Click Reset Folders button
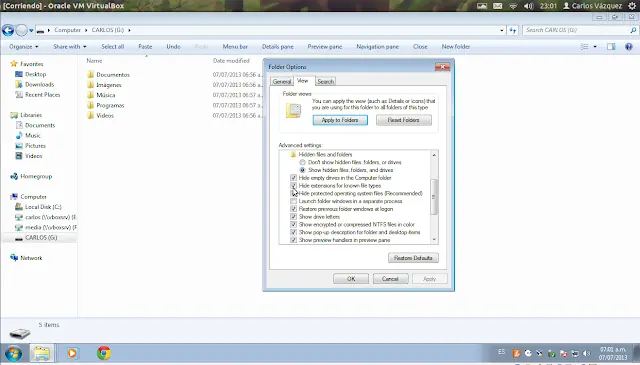Image resolution: width=640 pixels, height=365 pixels. coord(404,120)
